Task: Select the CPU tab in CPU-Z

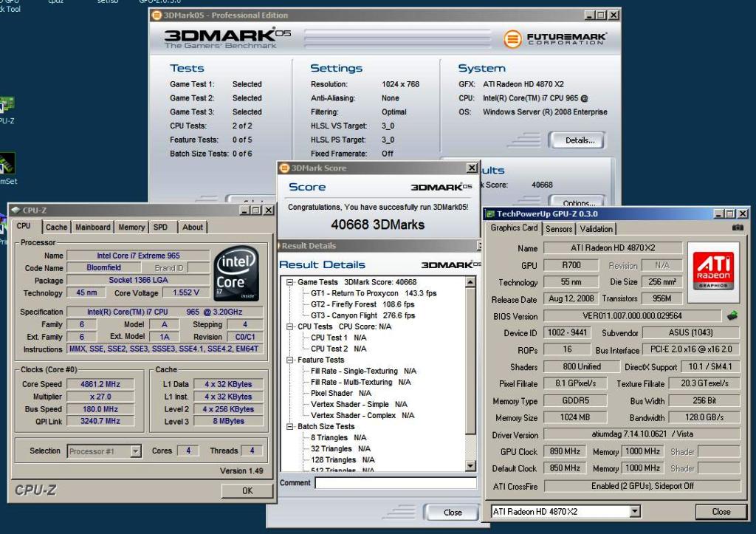Action: [24, 226]
